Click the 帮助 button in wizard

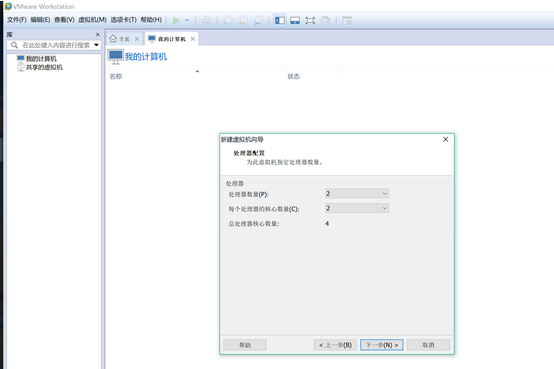point(245,345)
